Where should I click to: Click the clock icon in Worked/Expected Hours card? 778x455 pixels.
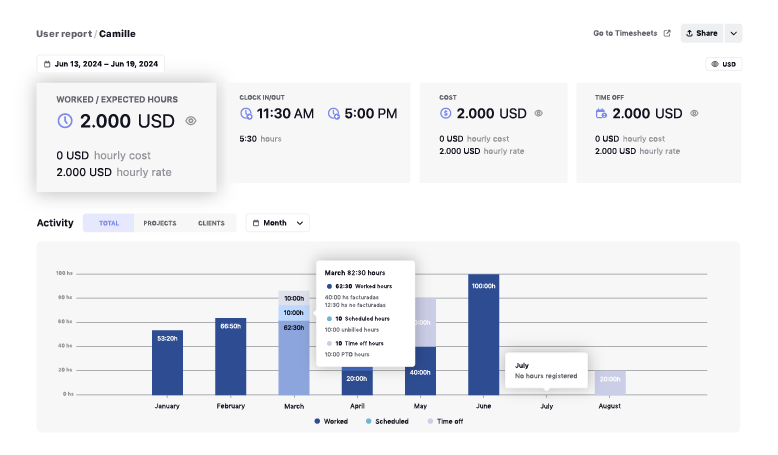tap(65, 121)
